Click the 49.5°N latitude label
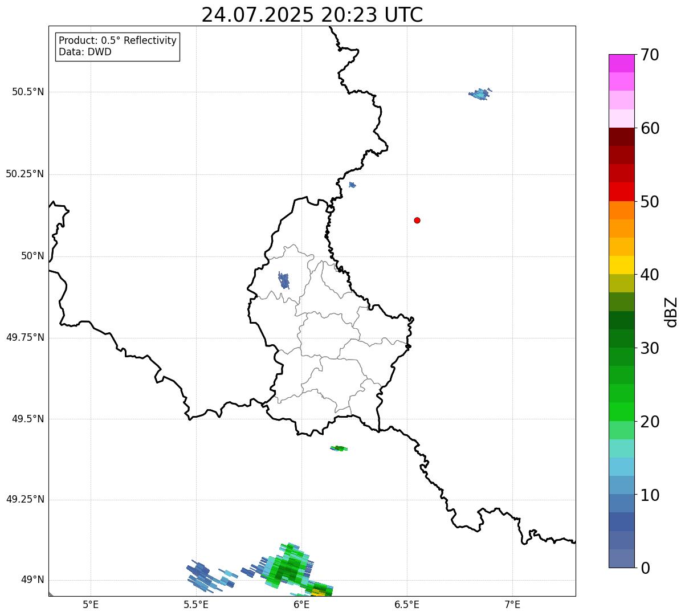The image size is (685, 616). point(28,419)
